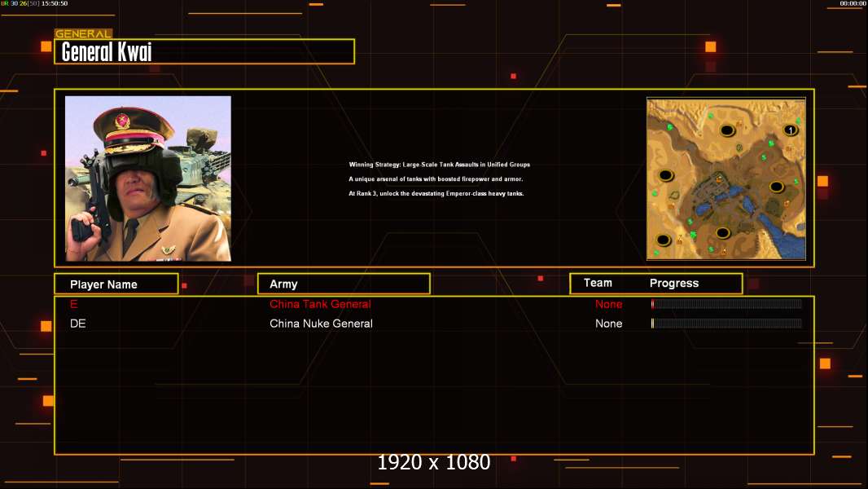Click the General Kwai title box
The image size is (868, 489).
(204, 51)
